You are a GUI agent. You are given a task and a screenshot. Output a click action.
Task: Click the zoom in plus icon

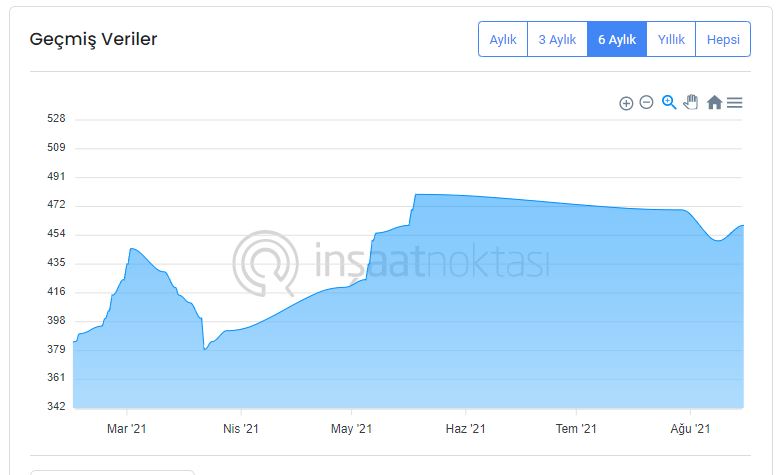pyautogui.click(x=626, y=103)
